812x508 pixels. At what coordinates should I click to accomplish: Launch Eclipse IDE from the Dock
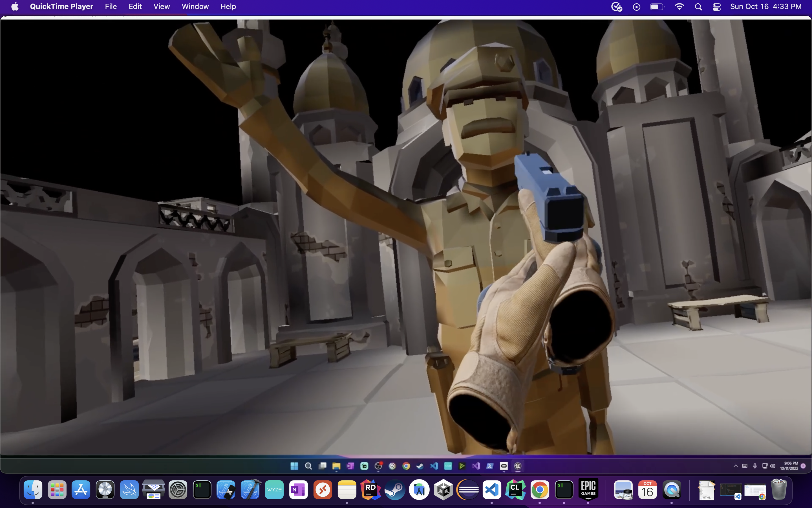point(467,489)
